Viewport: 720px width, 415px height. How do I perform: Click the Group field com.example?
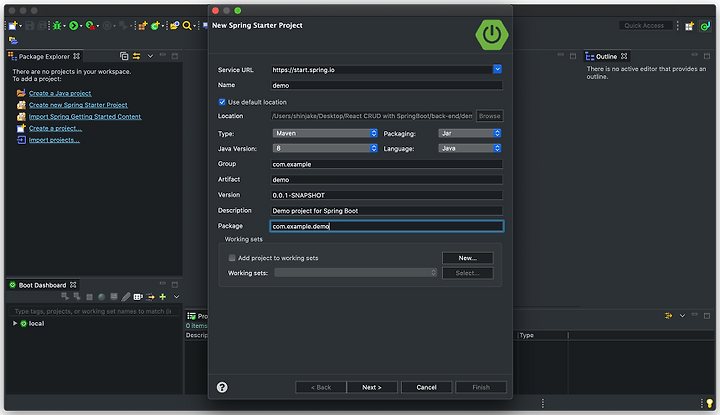point(387,164)
